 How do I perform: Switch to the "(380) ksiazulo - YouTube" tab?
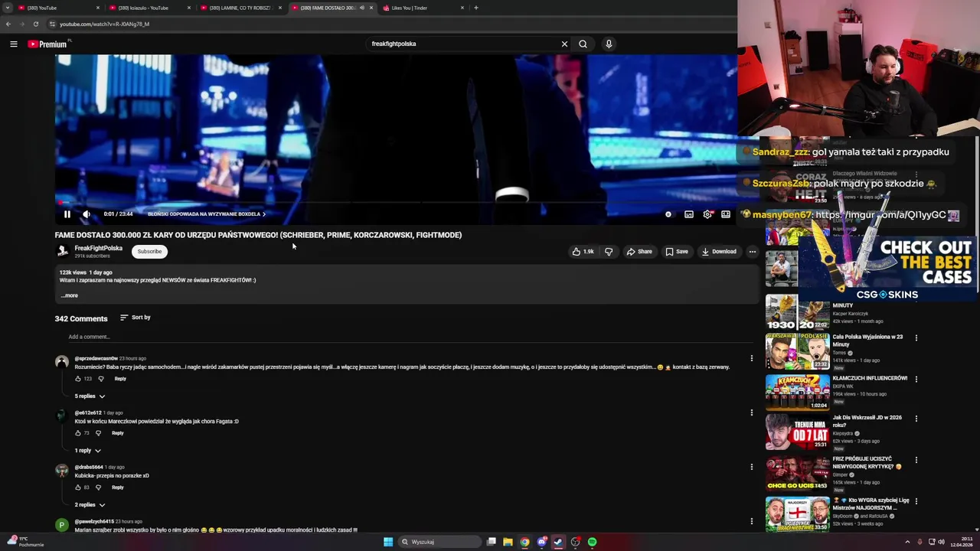(x=150, y=8)
